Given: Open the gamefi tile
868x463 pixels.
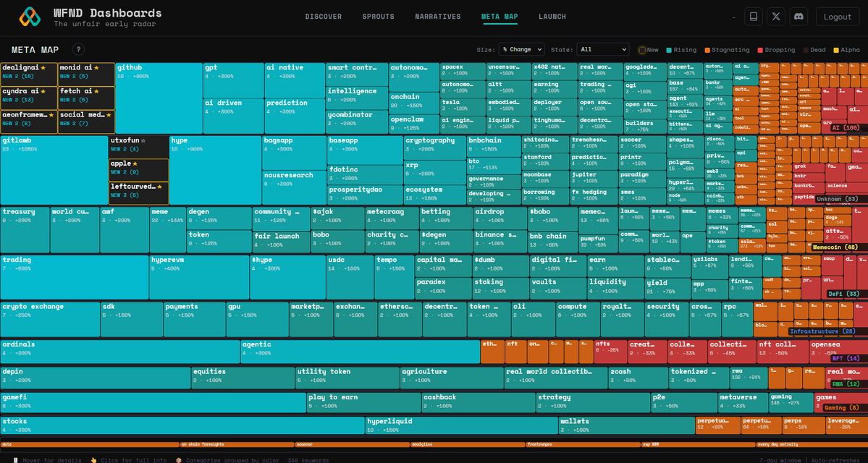Looking at the screenshot, I should [x=153, y=403].
